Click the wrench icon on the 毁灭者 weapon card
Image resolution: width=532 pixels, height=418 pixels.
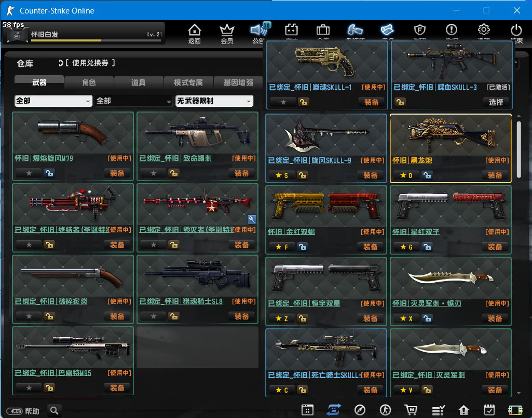(x=252, y=220)
